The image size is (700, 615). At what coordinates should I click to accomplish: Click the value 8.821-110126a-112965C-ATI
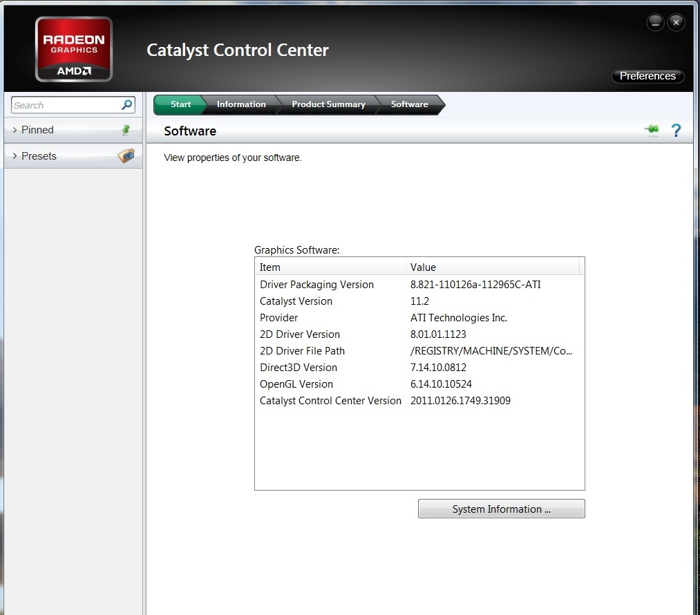[475, 285]
